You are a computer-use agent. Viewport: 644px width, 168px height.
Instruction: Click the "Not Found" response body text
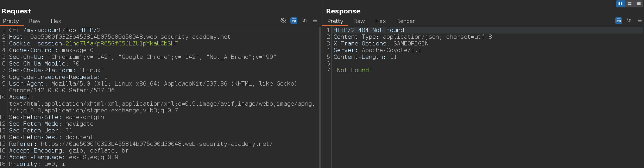point(353,70)
